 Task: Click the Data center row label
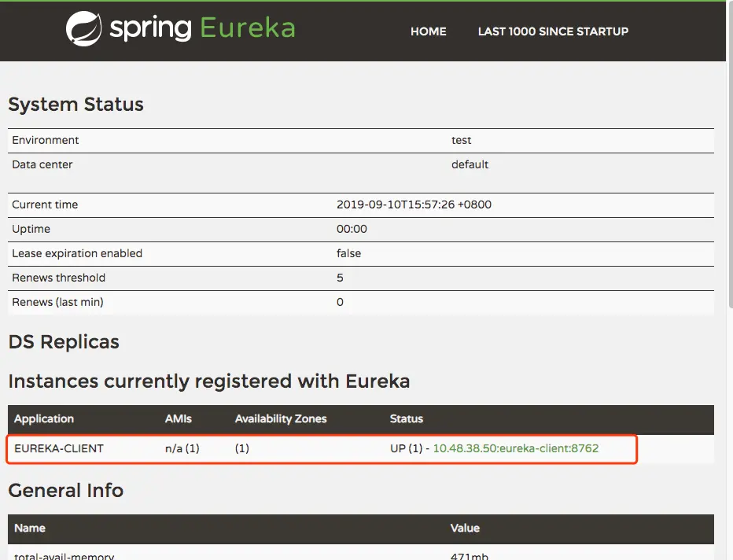(x=42, y=164)
